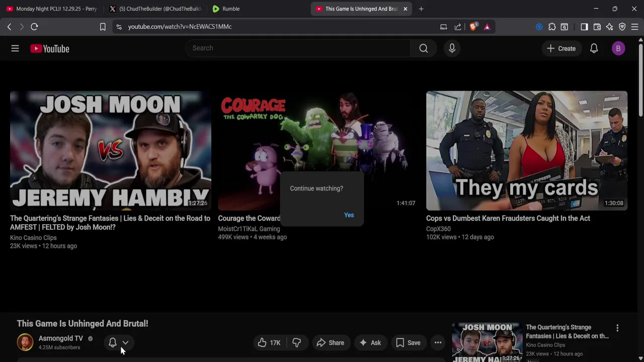Go to YouTube home via the logo
644x362 pixels.
[50, 48]
